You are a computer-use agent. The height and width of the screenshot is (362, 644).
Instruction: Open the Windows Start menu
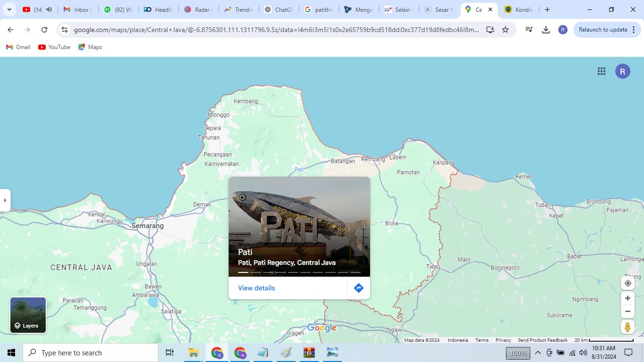(x=11, y=353)
